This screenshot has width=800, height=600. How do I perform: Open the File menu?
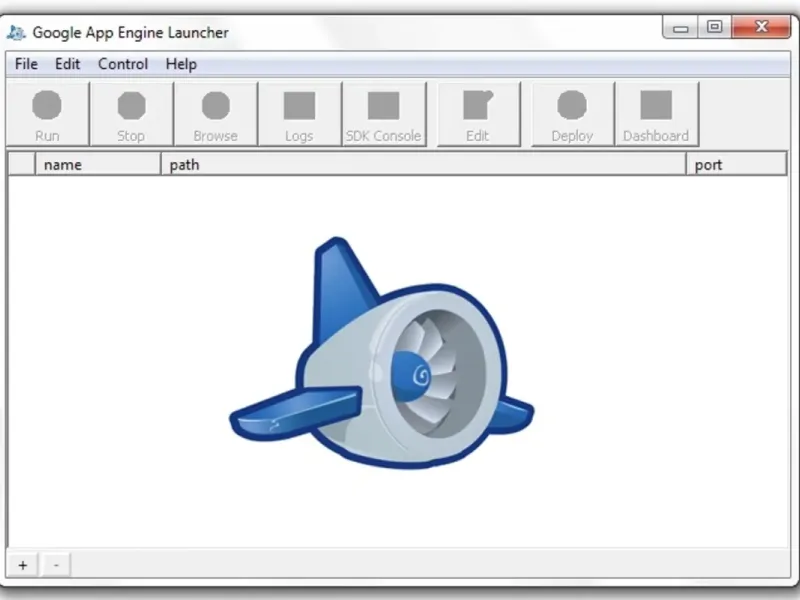[x=27, y=64]
